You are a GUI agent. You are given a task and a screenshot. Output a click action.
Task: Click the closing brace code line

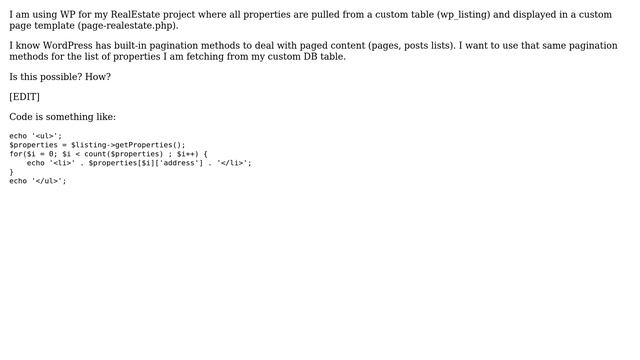pyautogui.click(x=11, y=172)
